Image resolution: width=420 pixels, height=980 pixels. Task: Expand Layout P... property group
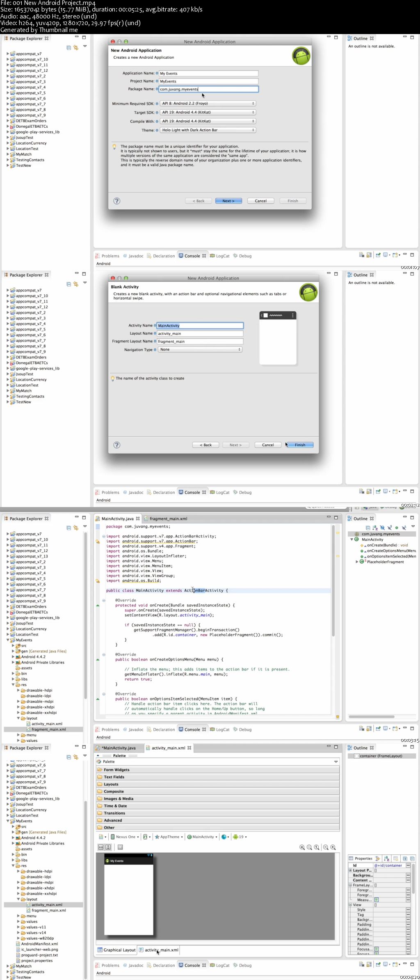[350, 870]
